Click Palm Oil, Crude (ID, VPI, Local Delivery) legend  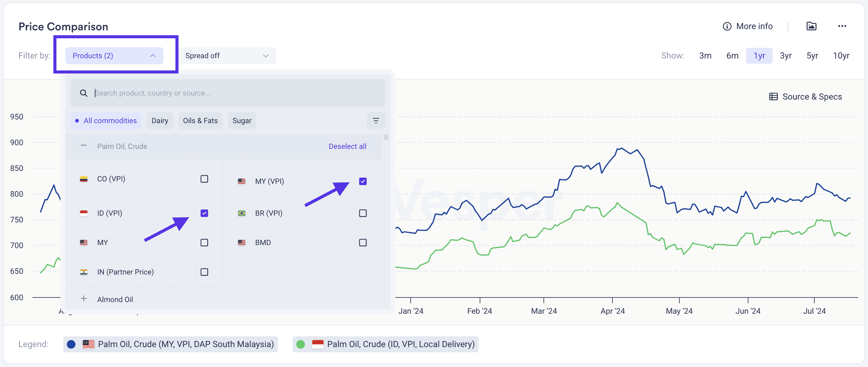click(385, 344)
